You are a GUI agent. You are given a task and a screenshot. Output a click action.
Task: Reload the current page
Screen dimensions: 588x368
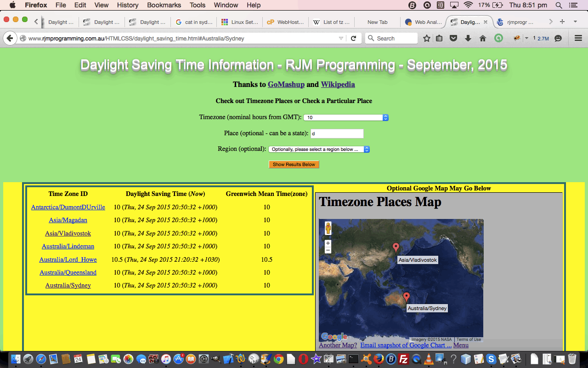pos(353,39)
